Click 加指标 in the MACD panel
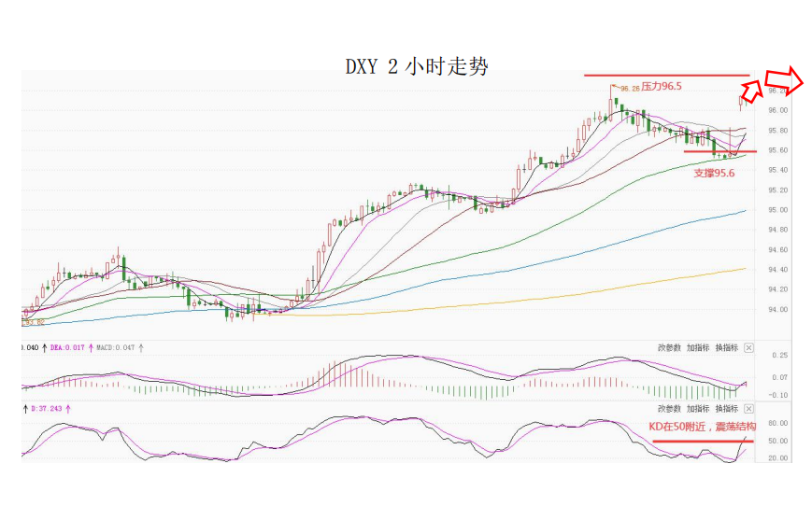Screen dimensions: 812x506 pyautogui.click(x=698, y=347)
